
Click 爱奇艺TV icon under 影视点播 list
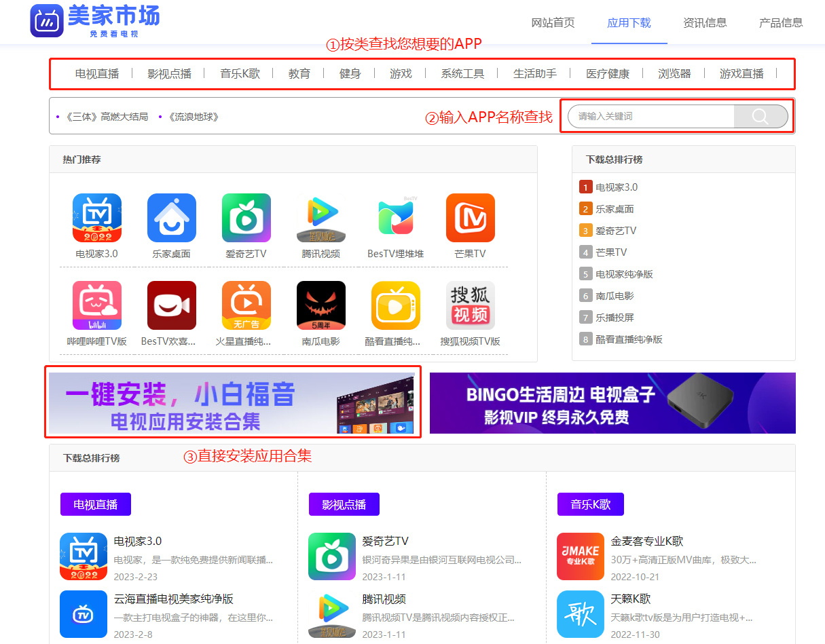click(x=332, y=556)
